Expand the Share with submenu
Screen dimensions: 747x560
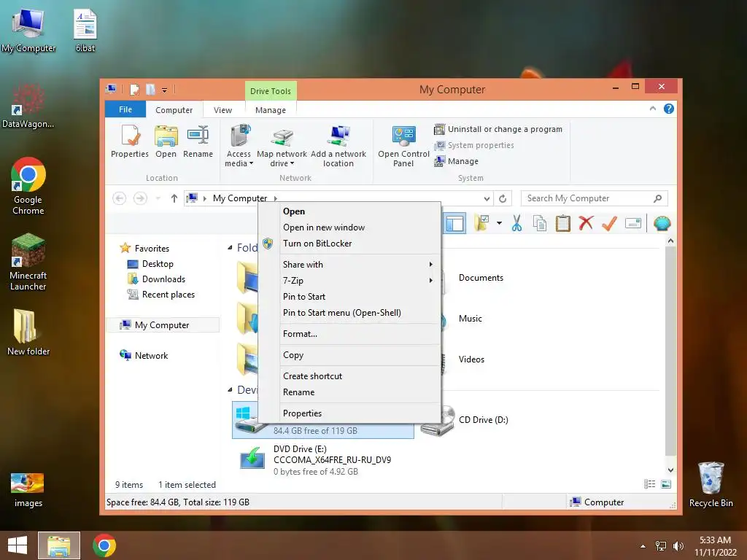(349, 265)
